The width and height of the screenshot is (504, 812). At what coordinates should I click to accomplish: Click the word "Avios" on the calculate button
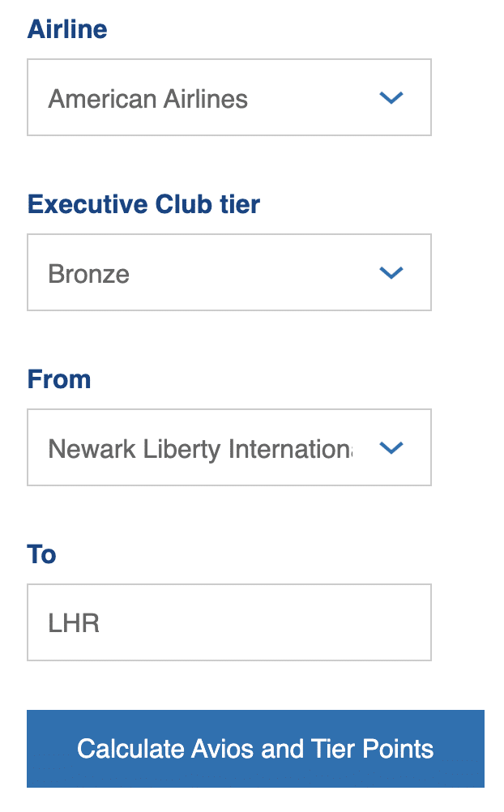pyautogui.click(x=222, y=749)
